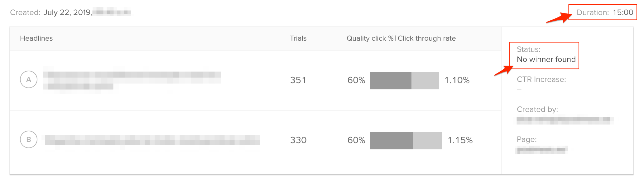Click the dark bar segment for headline A
Image resolution: width=644 pixels, height=185 pixels.
point(391,81)
